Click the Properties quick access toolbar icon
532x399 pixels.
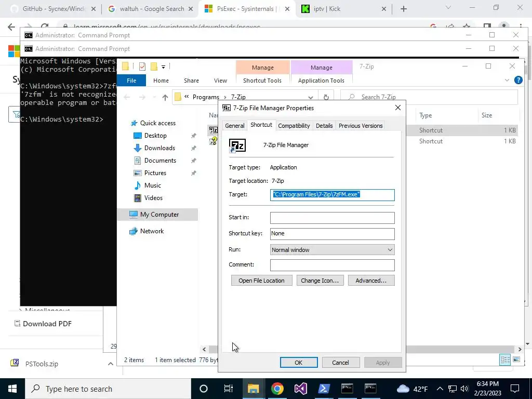[142, 66]
